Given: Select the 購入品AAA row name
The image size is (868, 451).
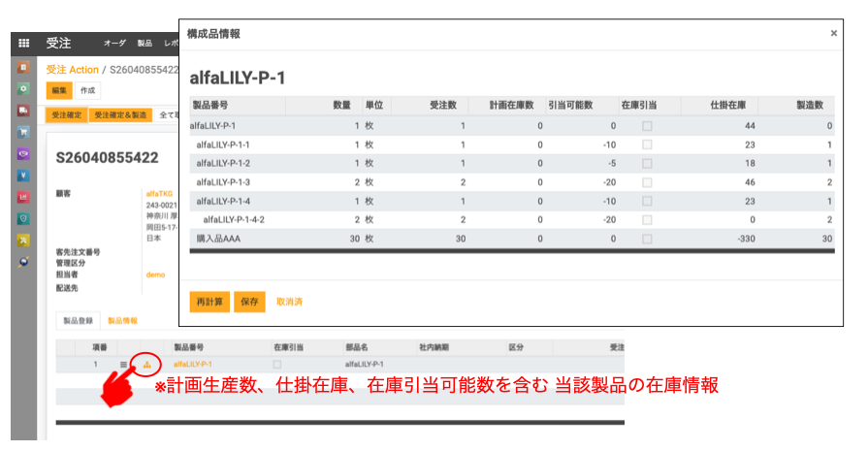Looking at the screenshot, I should [218, 239].
